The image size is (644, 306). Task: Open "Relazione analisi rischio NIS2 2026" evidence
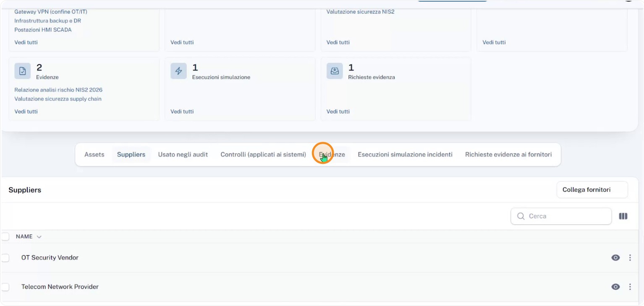tap(58, 90)
